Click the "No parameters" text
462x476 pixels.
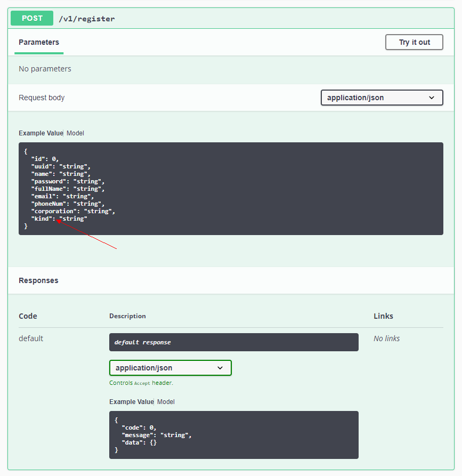[45, 69]
